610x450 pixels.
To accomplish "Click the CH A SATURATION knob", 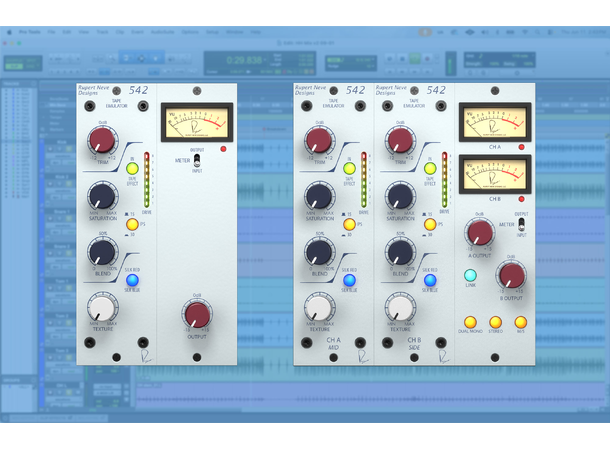I will point(319,196).
